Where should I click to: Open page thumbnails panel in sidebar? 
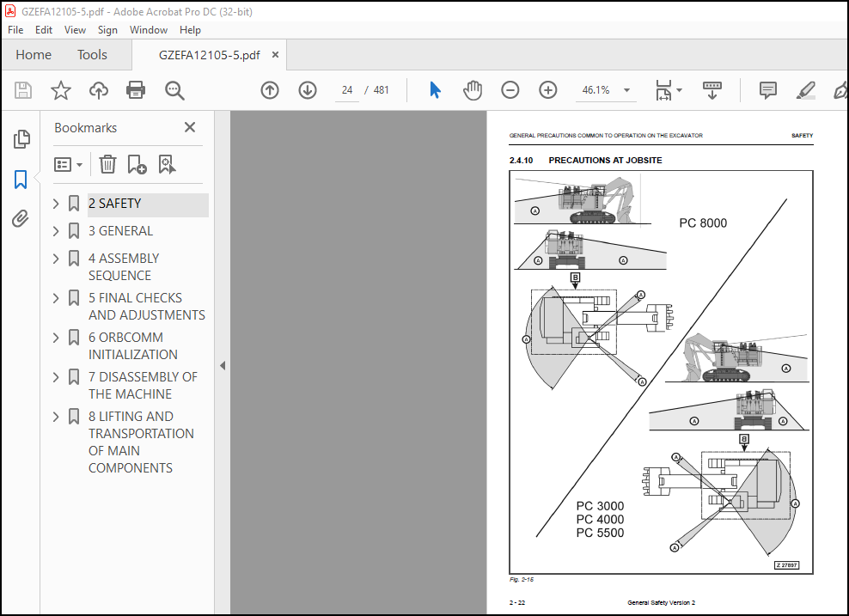coord(21,139)
